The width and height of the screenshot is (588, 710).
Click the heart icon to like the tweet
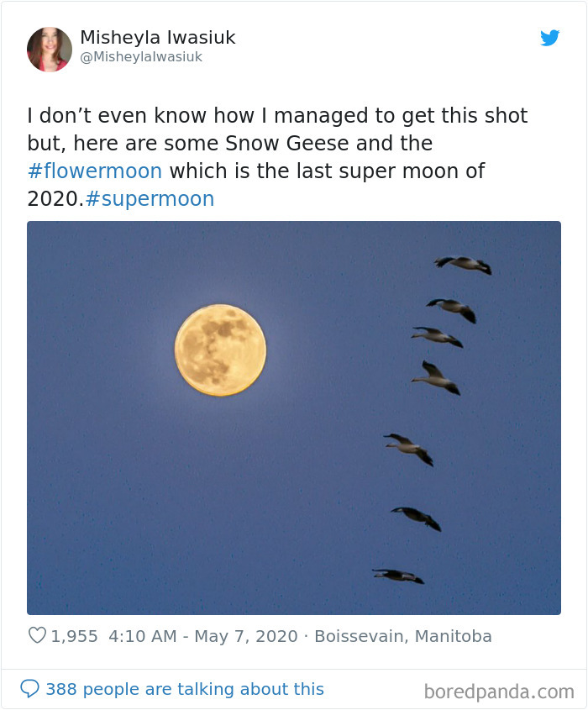pyautogui.click(x=39, y=637)
